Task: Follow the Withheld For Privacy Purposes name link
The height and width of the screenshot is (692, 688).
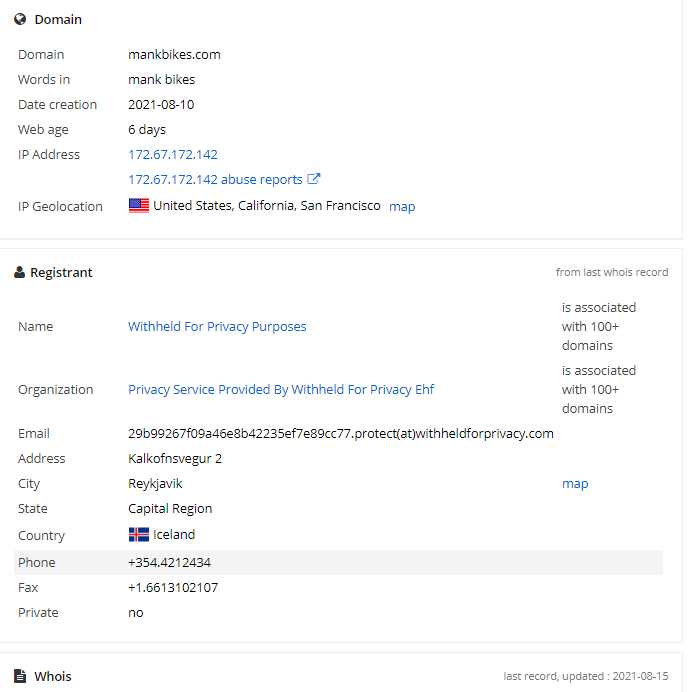Action: [x=217, y=327]
